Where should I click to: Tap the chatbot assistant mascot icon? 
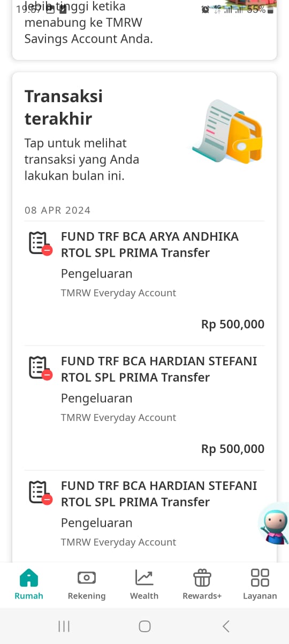click(x=274, y=524)
